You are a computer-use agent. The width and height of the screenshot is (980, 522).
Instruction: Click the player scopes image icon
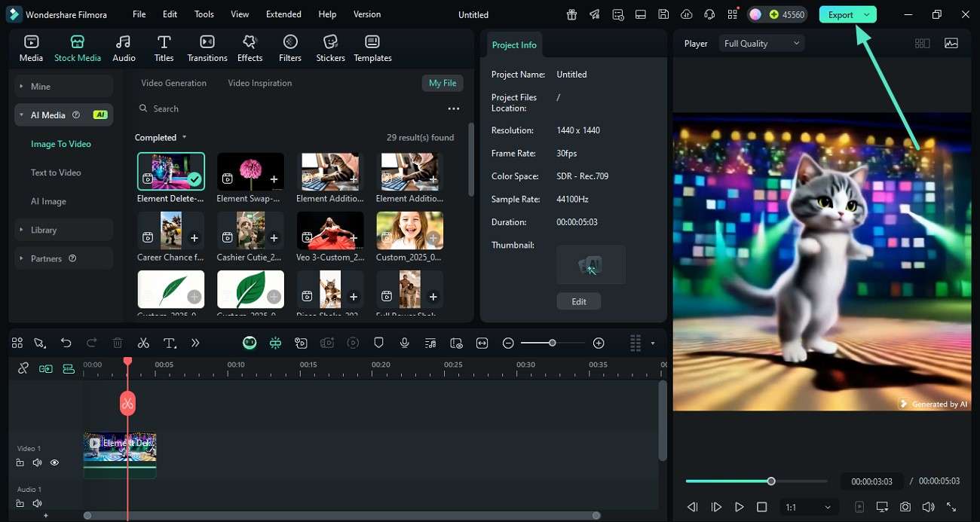pos(951,44)
